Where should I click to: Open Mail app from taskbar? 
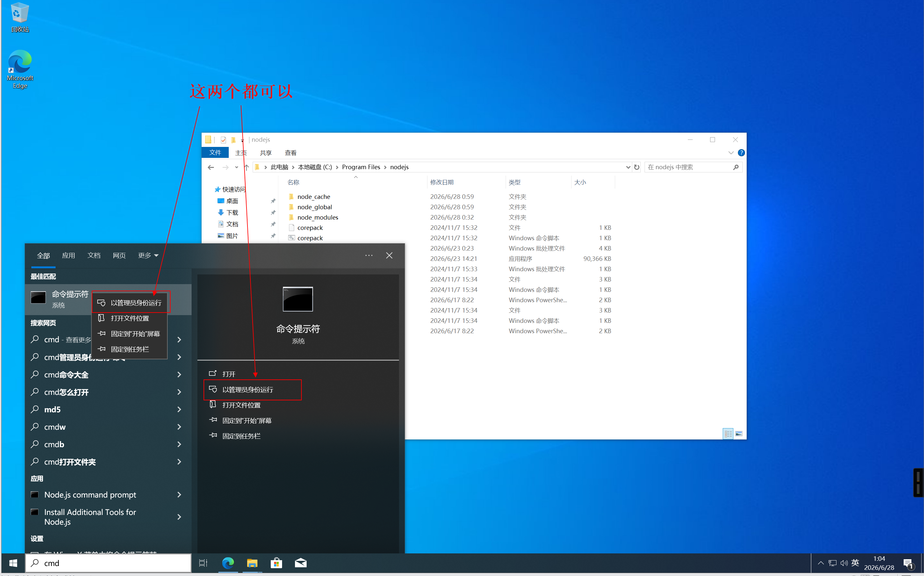click(301, 563)
